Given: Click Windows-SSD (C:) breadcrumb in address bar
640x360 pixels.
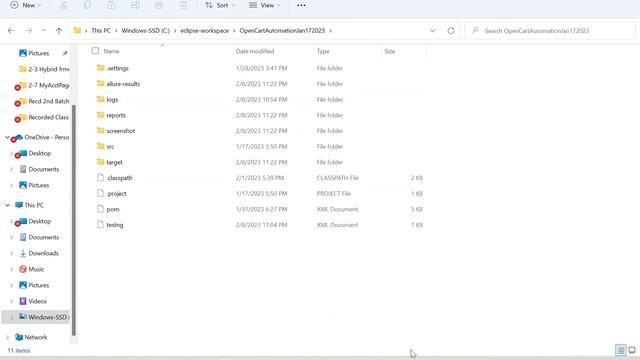Looking at the screenshot, I should pyautogui.click(x=145, y=31).
